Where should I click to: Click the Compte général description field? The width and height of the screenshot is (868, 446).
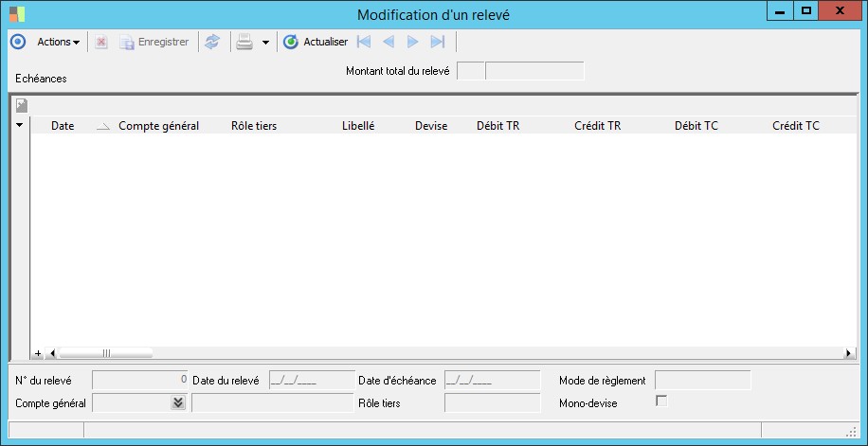tap(272, 402)
